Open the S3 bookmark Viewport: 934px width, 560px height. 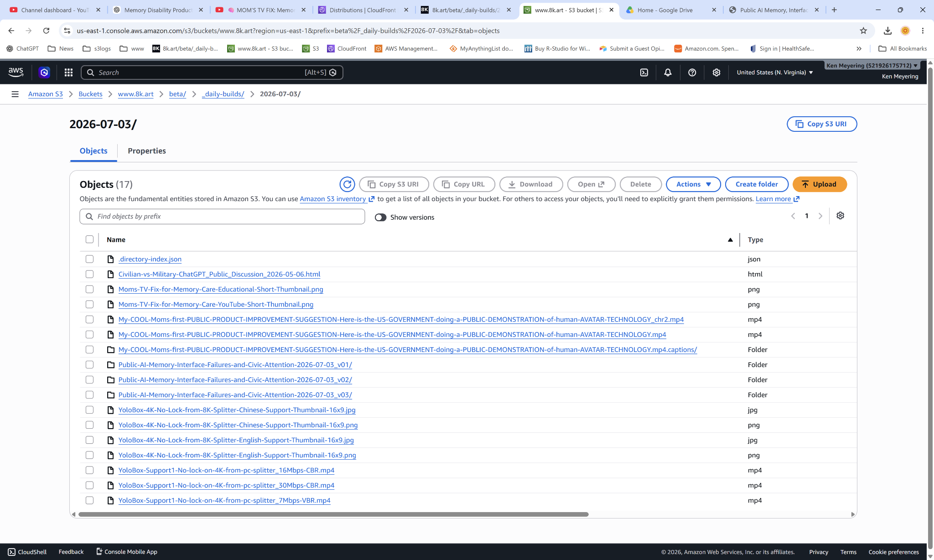click(x=311, y=48)
